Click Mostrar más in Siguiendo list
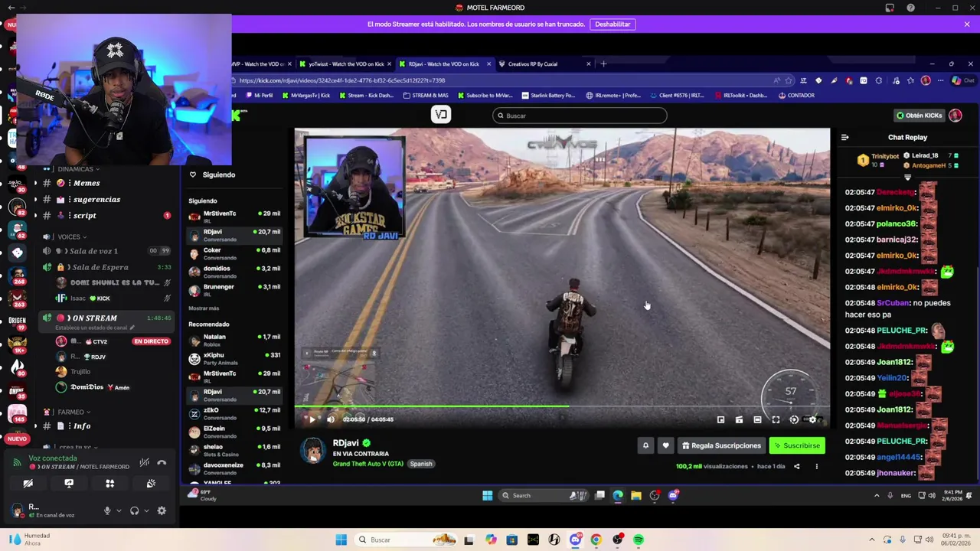 (x=204, y=308)
